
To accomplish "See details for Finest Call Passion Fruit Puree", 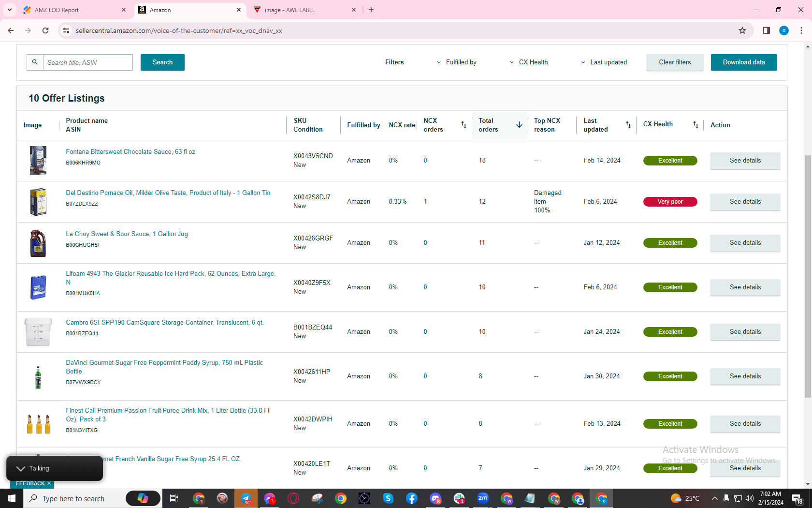I will [x=745, y=424].
